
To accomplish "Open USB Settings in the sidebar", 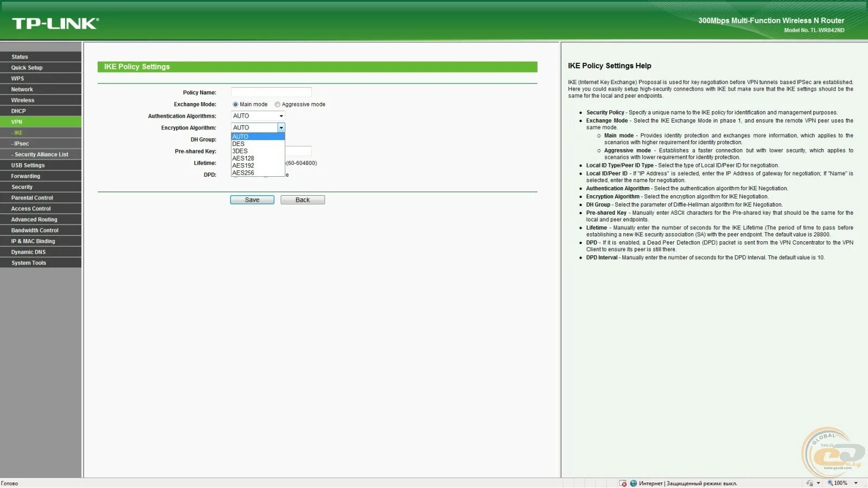I will [41, 165].
